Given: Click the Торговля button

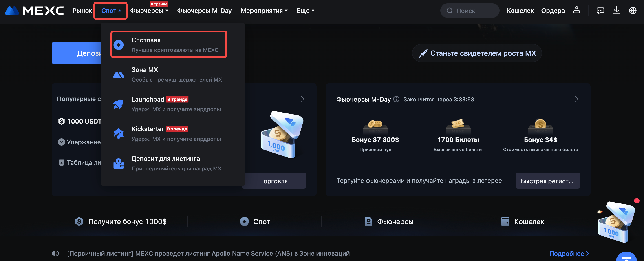Looking at the screenshot, I should pyautogui.click(x=274, y=181).
